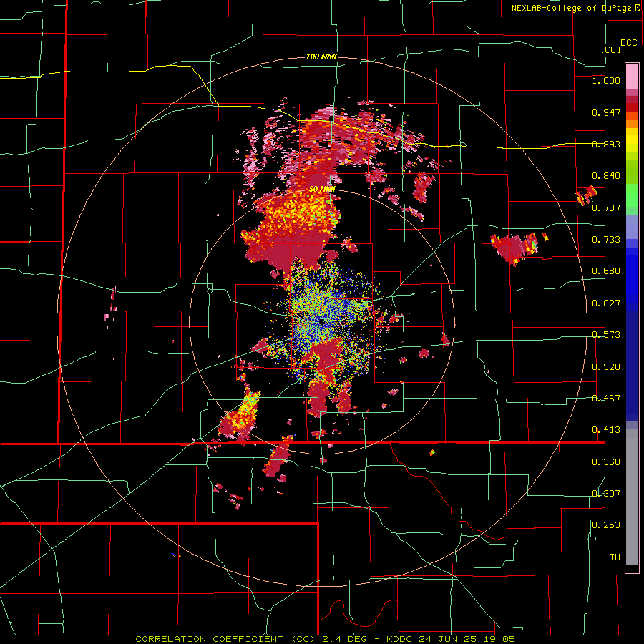Click the 0.520 legend value
The height and width of the screenshot is (644, 644).
[x=606, y=367]
